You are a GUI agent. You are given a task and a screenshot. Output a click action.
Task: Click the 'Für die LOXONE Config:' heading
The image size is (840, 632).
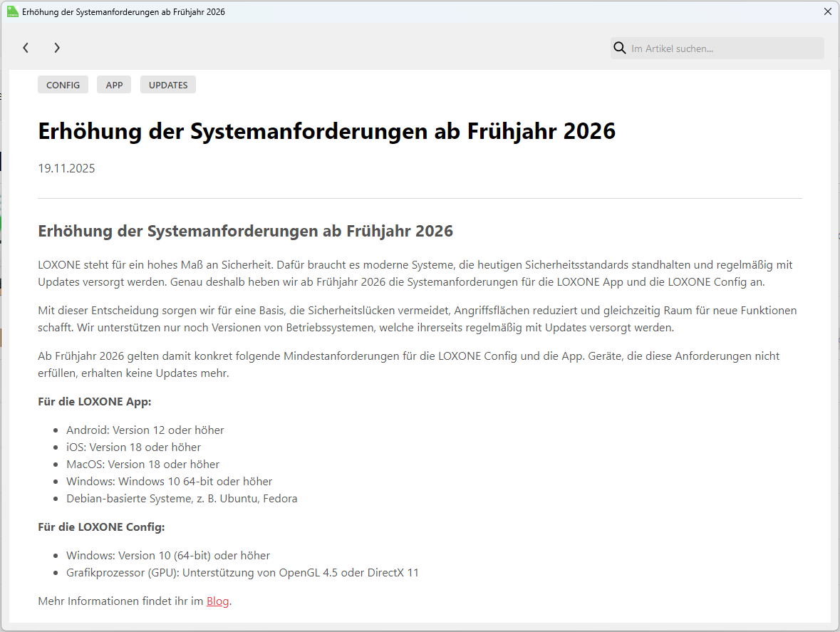[101, 527]
